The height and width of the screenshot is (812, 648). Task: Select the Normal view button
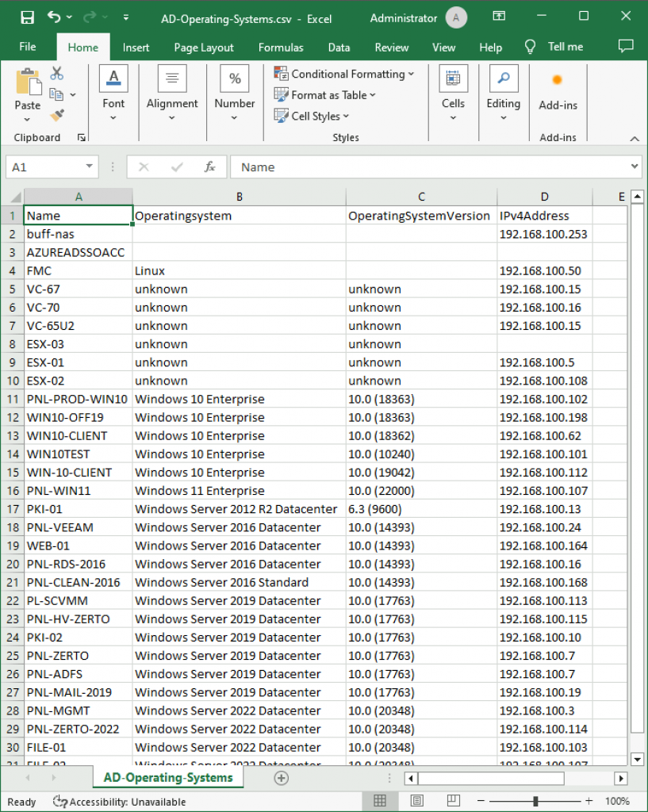tap(380, 801)
